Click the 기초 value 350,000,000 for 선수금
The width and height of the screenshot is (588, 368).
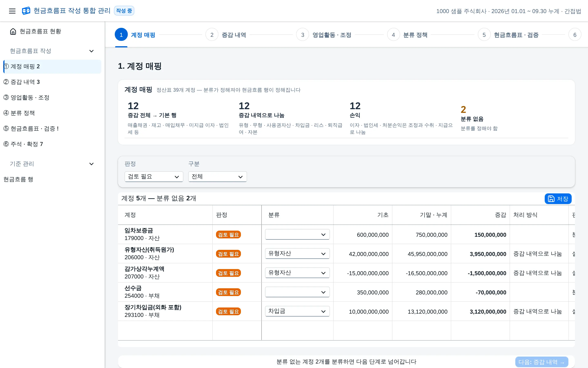[372, 293]
